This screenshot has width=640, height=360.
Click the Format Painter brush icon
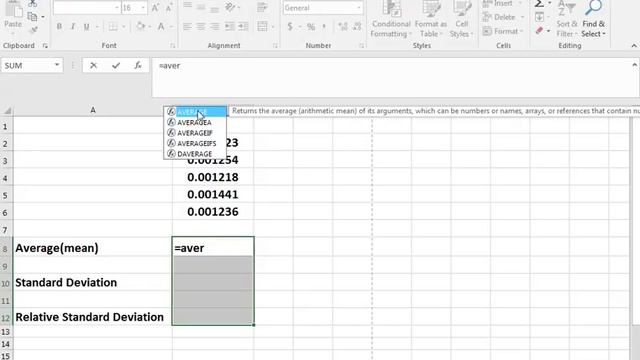click(x=33, y=30)
